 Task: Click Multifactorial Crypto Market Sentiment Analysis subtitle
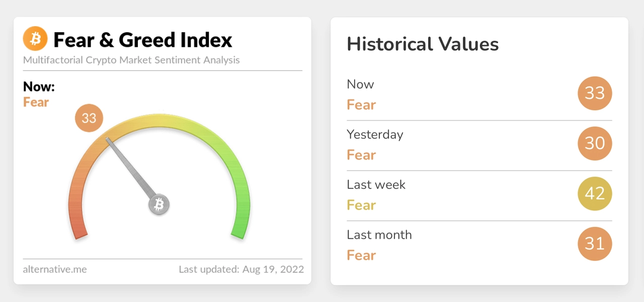pyautogui.click(x=131, y=60)
